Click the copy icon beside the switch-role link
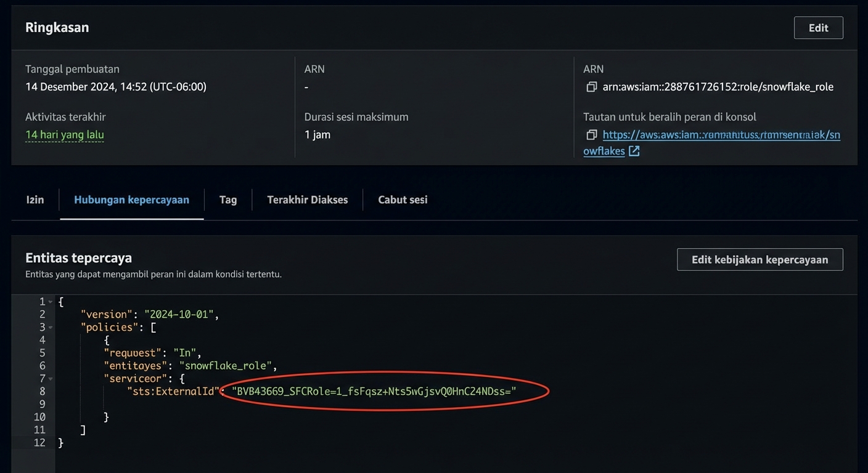The image size is (868, 473). click(591, 135)
